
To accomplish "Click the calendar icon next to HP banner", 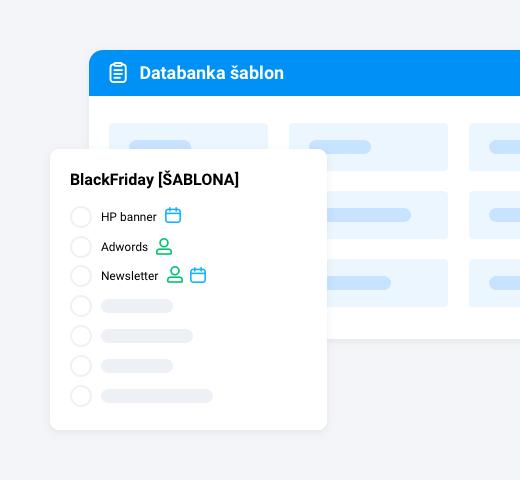I will [173, 215].
